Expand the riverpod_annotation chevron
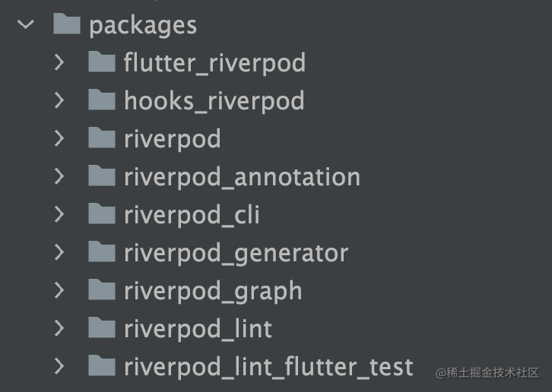The height and width of the screenshot is (392, 552). coord(59,177)
